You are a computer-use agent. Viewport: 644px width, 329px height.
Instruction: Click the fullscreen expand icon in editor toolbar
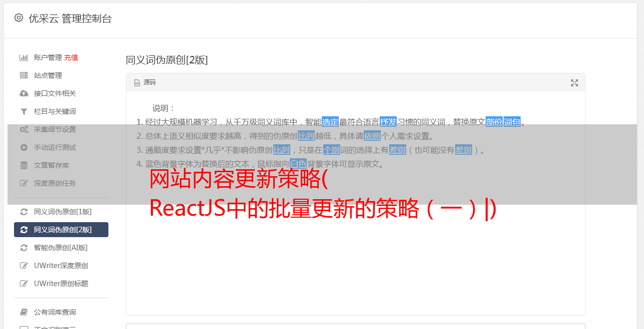tap(575, 83)
